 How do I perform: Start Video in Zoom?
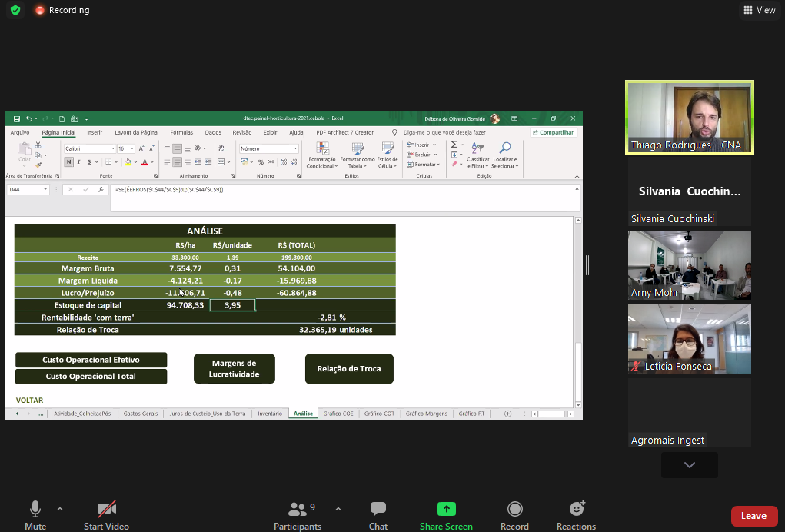106,516
